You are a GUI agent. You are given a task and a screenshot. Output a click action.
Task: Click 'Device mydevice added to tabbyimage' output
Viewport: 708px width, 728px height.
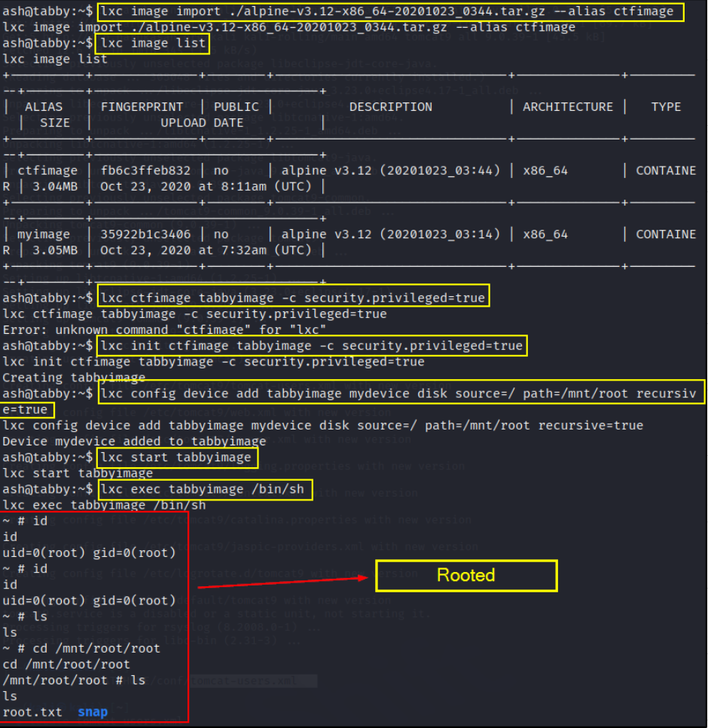pyautogui.click(x=134, y=441)
